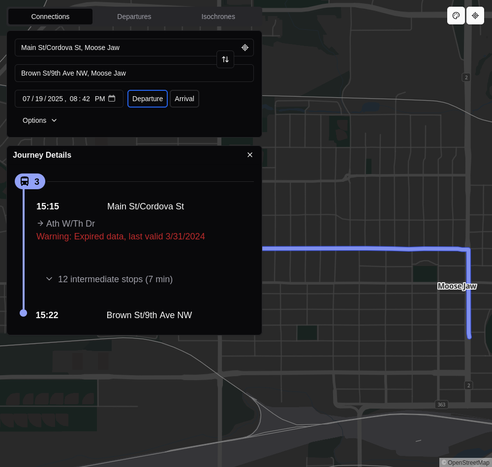This screenshot has height=467, width=492.
Task: Switch to the Departures tab
Action: 134,16
